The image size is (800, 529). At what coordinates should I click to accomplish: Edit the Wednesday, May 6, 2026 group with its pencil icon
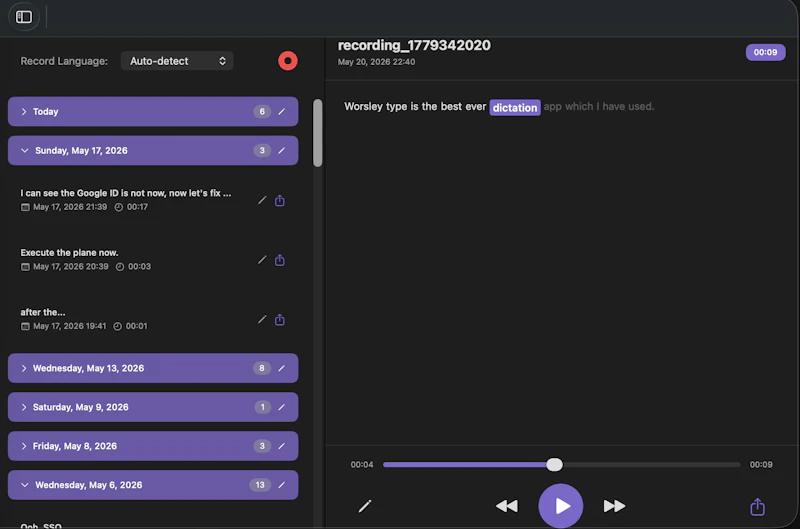(282, 485)
